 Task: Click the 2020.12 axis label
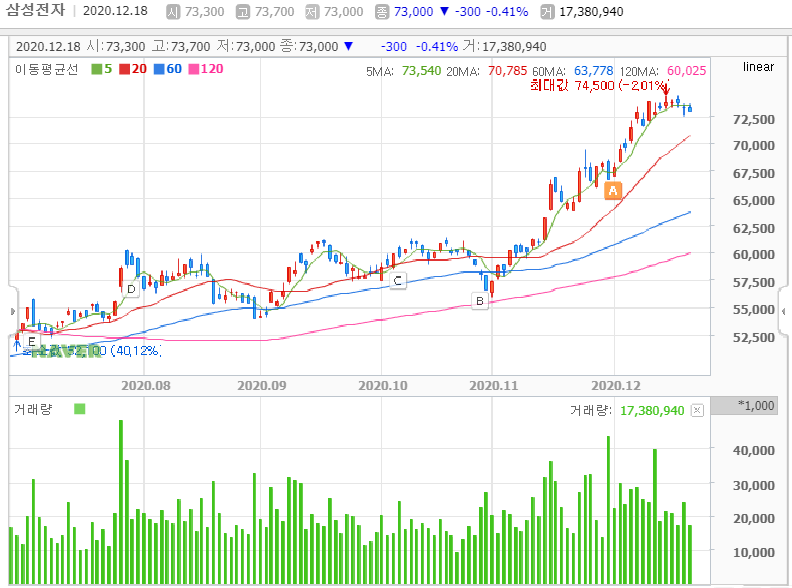coord(616,385)
